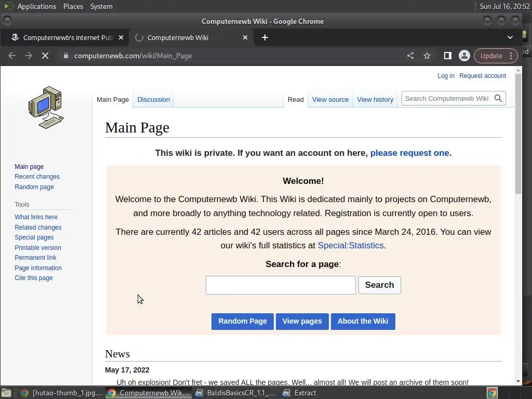Open Special pages link
Viewport: 532px width, 399px height.
click(x=34, y=237)
